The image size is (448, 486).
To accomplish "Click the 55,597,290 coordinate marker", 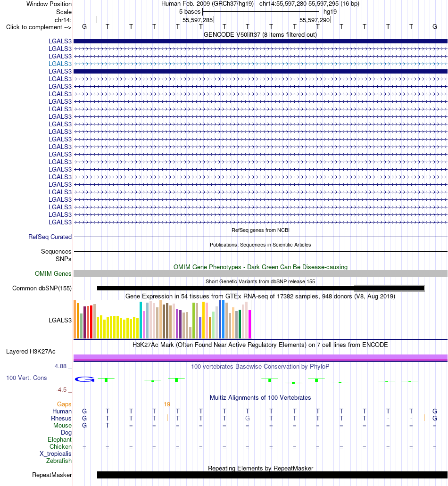I will [315, 20].
